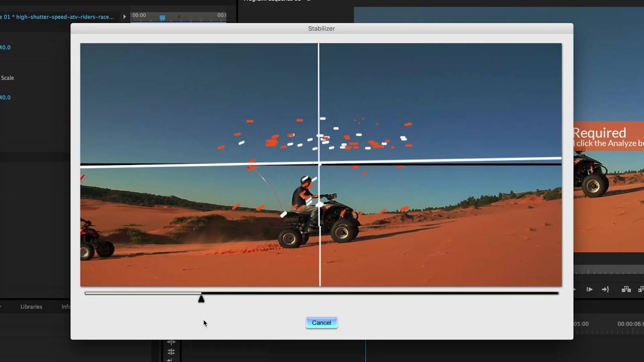Click the Program Monitor video preview
644x362 pixels.
(x=608, y=129)
